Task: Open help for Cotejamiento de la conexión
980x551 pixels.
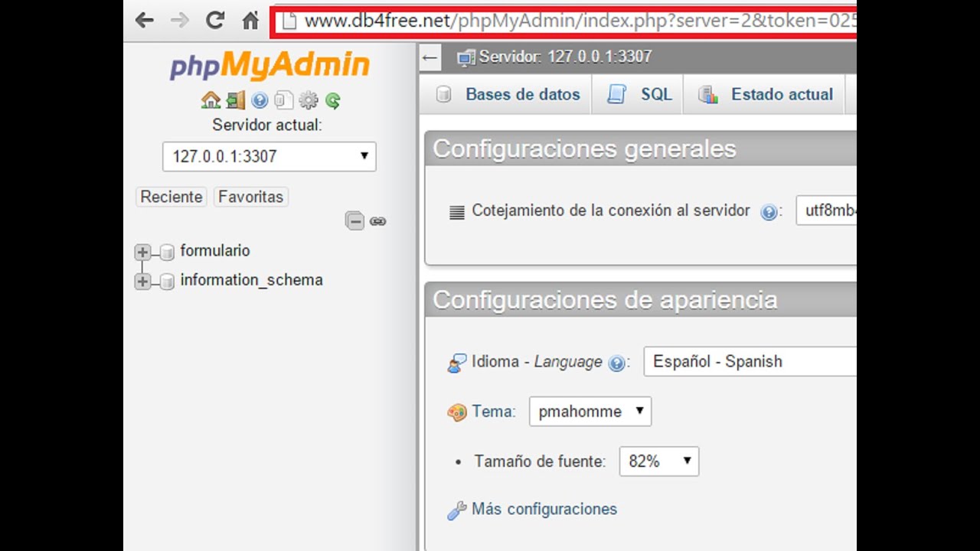Action: click(769, 212)
